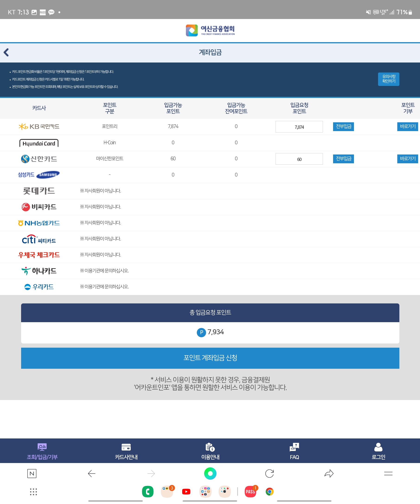
Task: Select H-Coin text in Hyundai row
Action: coord(109,142)
